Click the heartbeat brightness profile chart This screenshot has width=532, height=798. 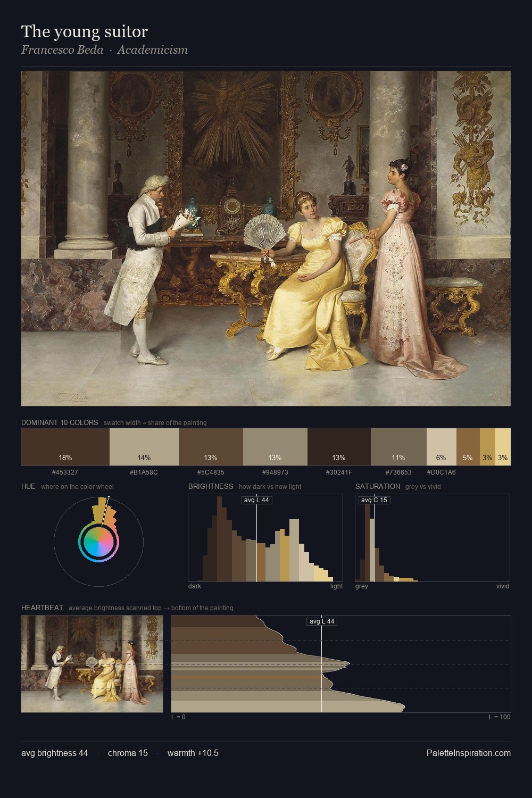click(x=341, y=664)
